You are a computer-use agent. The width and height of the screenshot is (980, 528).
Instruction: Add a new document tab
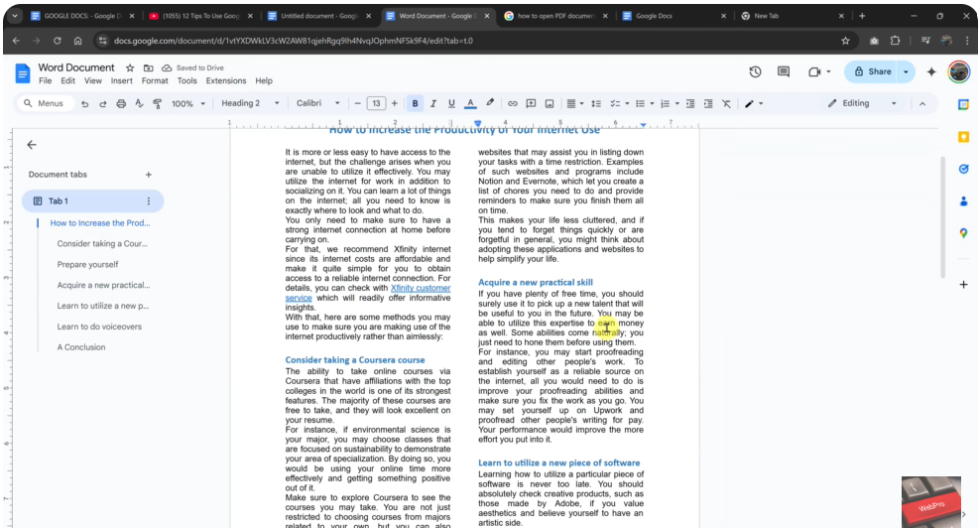148,175
